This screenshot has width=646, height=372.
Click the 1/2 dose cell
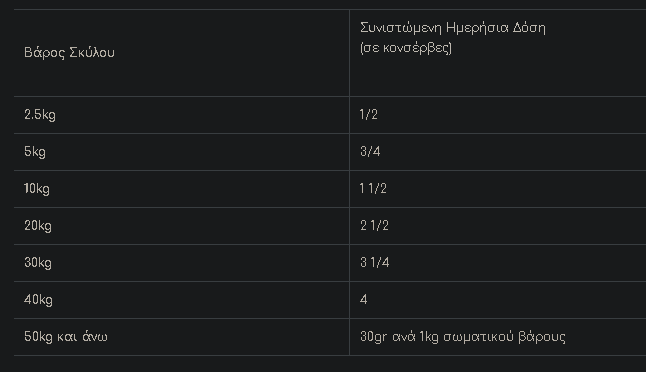click(498, 115)
